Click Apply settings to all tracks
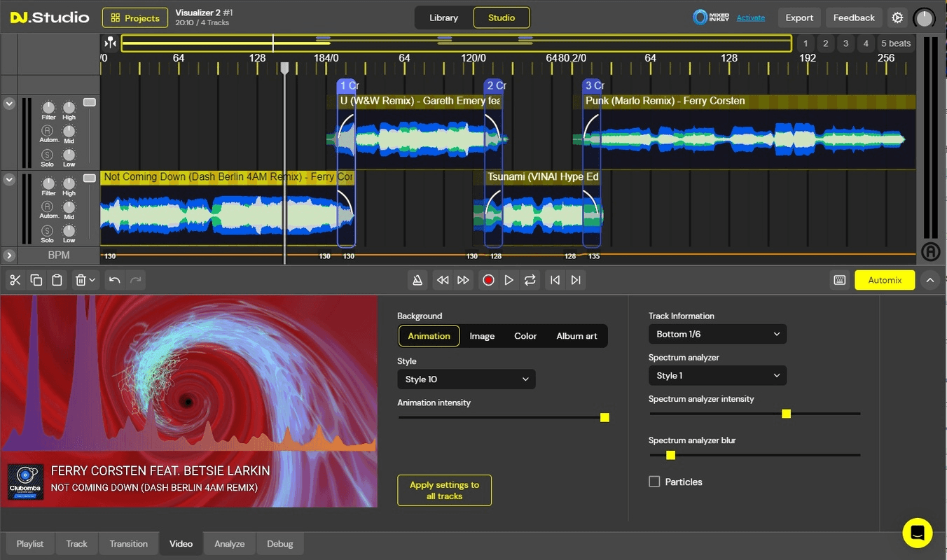 tap(444, 490)
